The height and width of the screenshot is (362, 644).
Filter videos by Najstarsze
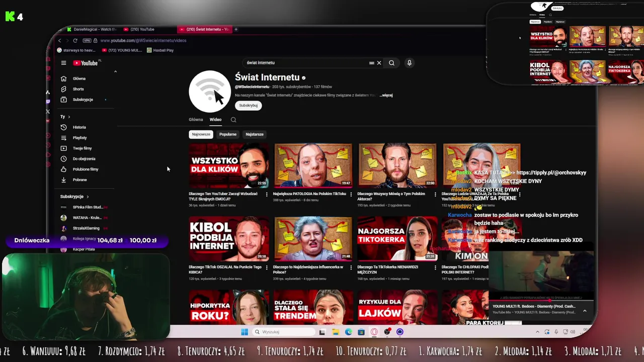tap(255, 134)
